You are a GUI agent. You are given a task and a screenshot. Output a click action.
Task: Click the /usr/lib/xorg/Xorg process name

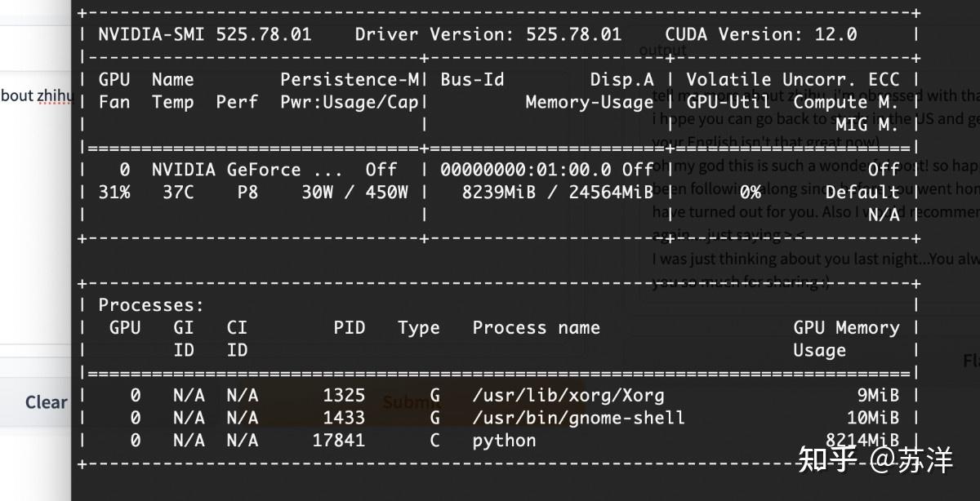pos(568,396)
